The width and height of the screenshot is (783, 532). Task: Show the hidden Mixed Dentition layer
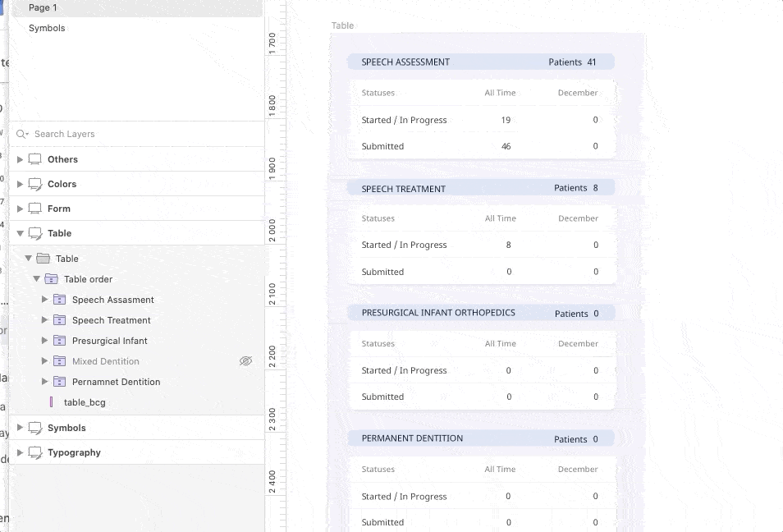(245, 361)
